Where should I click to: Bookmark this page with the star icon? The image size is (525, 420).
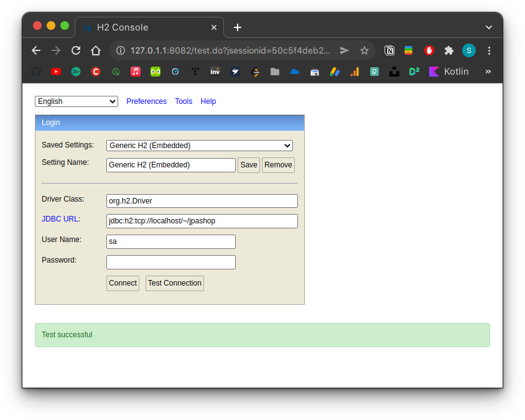(x=365, y=50)
